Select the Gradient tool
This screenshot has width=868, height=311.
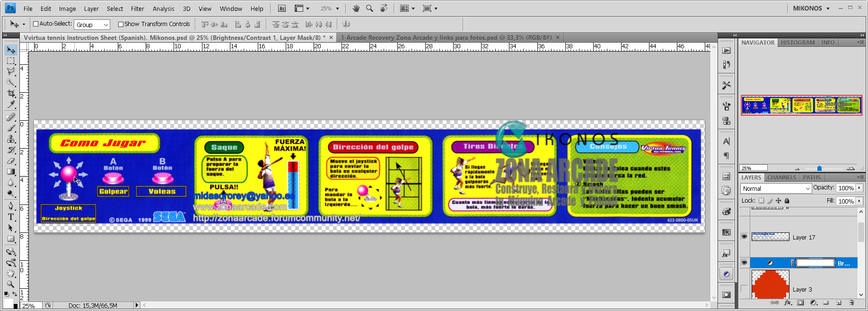11,172
